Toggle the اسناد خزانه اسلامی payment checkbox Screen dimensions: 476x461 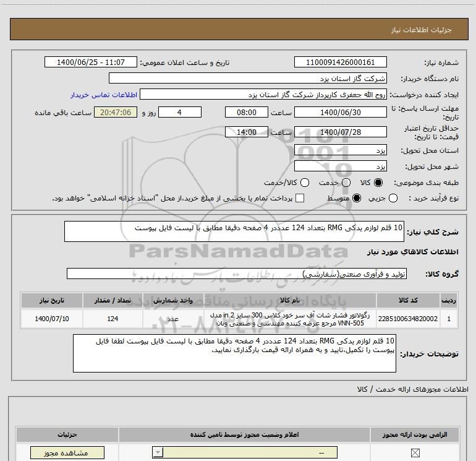click(300, 198)
